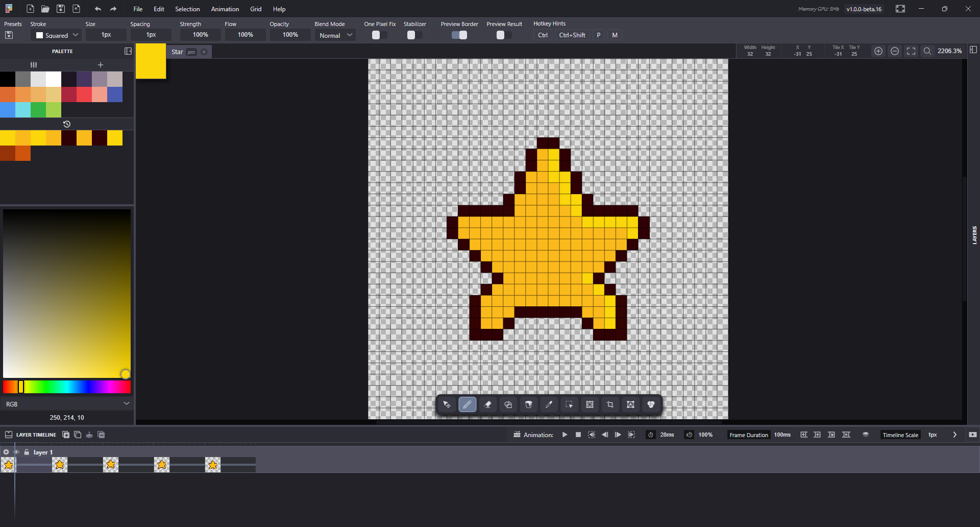This screenshot has width=980, height=527.
Task: Open palette settings sliders icon
Action: (x=34, y=65)
